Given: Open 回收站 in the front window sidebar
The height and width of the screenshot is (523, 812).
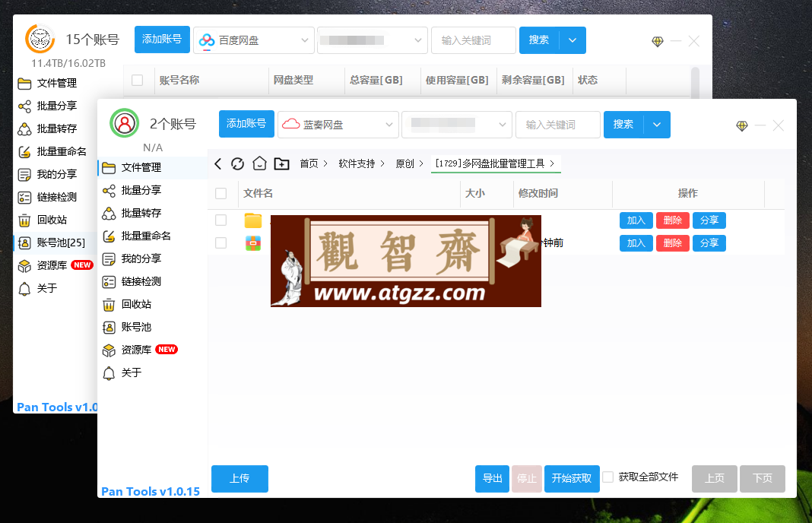Looking at the screenshot, I should (153, 305).
